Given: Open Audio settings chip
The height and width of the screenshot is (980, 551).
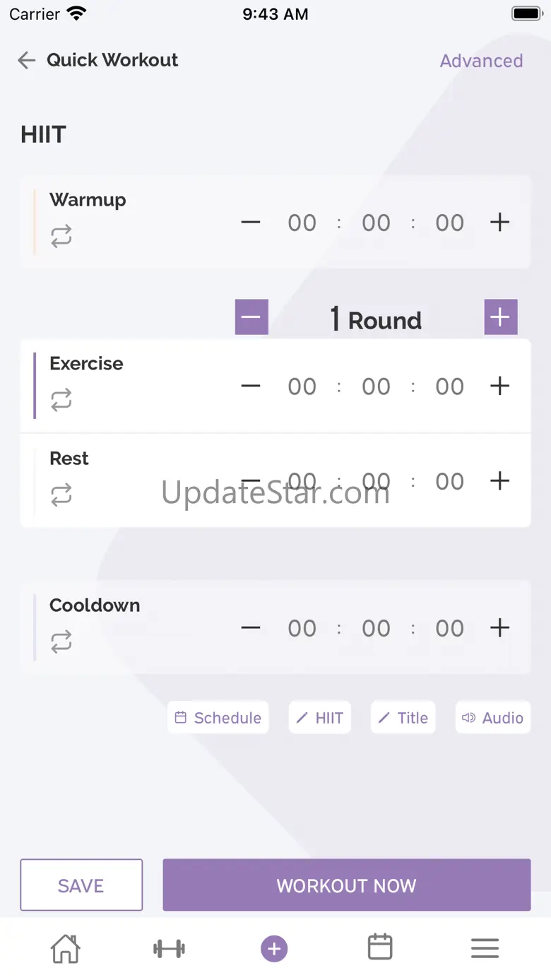Looking at the screenshot, I should click(492, 718).
